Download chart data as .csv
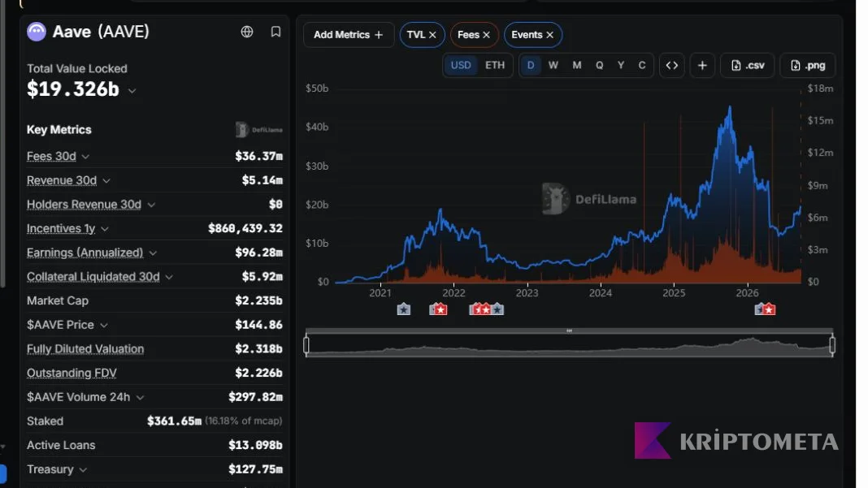 click(748, 65)
